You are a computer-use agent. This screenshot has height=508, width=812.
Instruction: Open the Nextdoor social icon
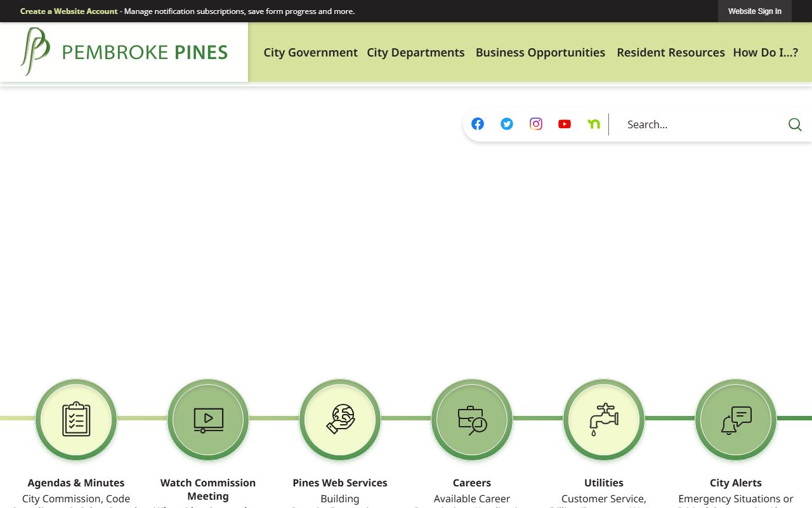(594, 124)
